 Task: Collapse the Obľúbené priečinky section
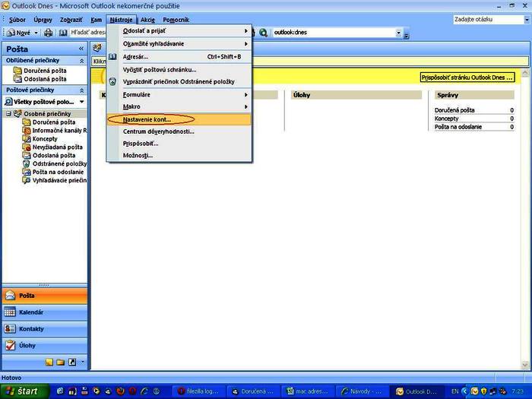pos(82,61)
